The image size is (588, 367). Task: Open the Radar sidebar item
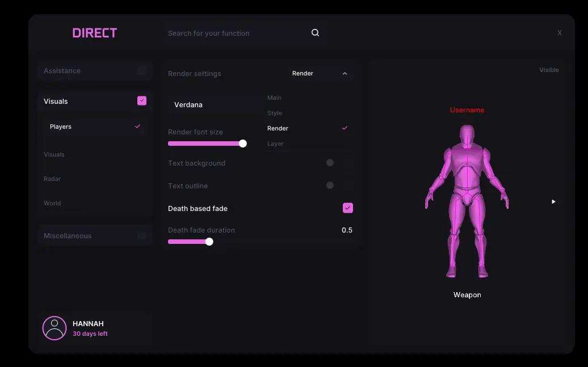52,179
